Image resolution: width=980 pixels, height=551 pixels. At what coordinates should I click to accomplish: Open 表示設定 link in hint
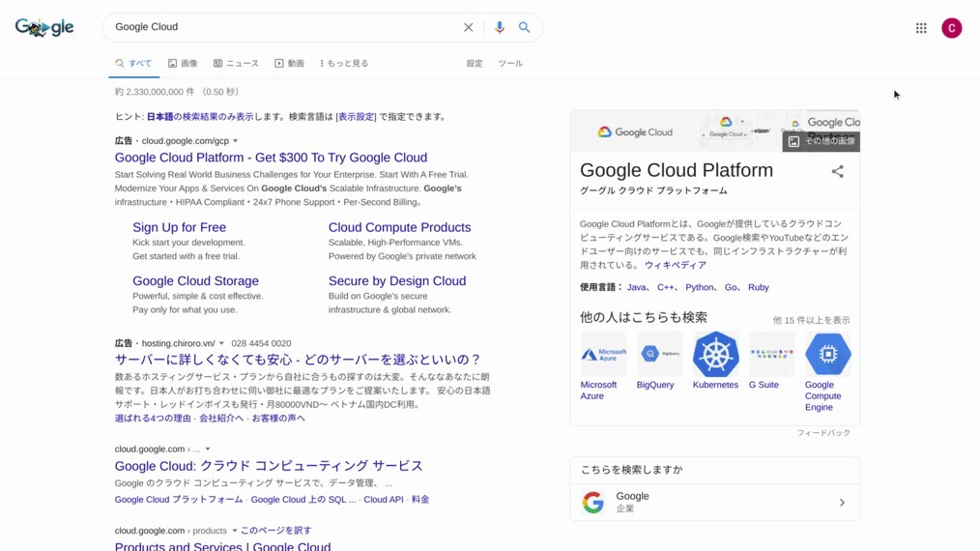tap(357, 117)
